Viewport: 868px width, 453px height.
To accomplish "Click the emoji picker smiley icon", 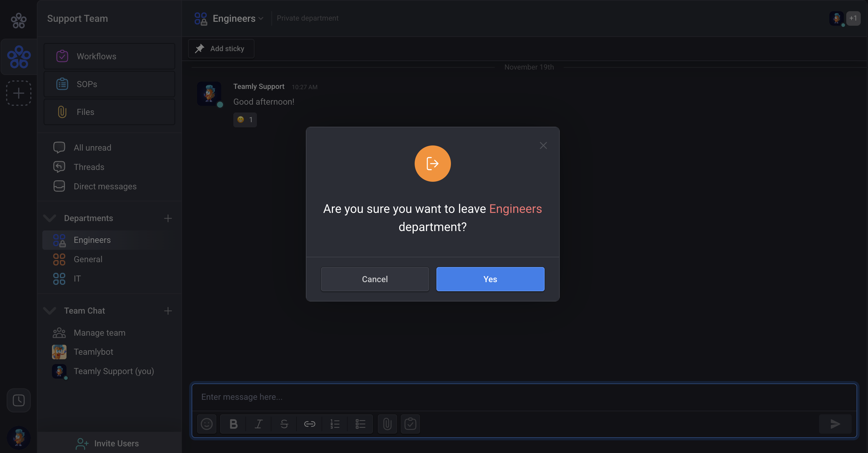I will (206, 424).
